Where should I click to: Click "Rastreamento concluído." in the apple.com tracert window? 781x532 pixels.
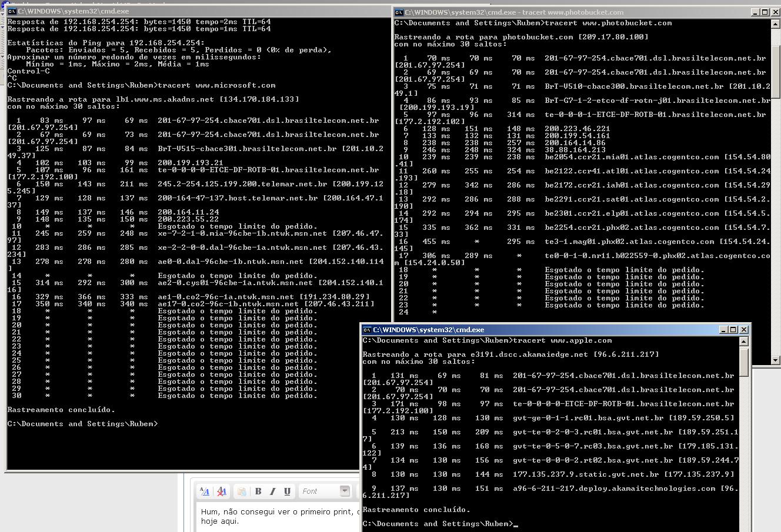pos(416,510)
